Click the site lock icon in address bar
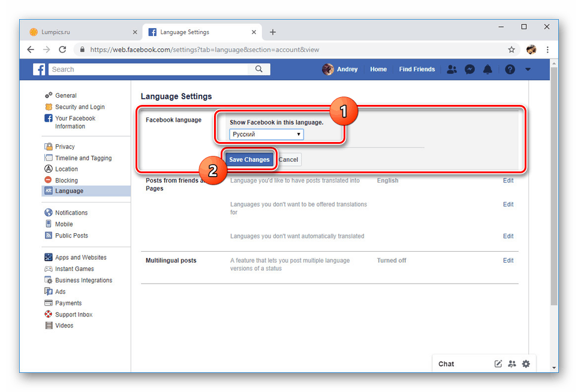The width and height of the screenshot is (578, 392). tap(82, 49)
